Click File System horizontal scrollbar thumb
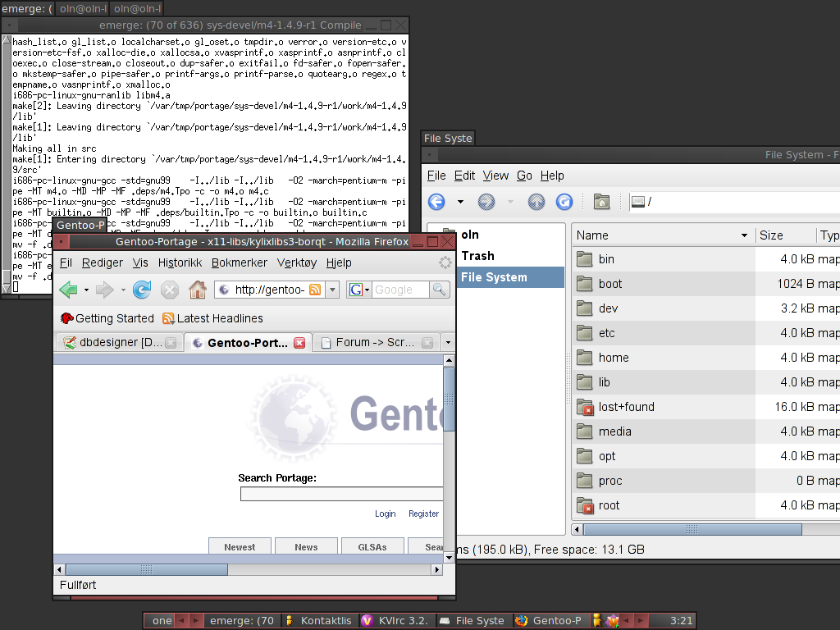The height and width of the screenshot is (630, 840). tap(692, 529)
